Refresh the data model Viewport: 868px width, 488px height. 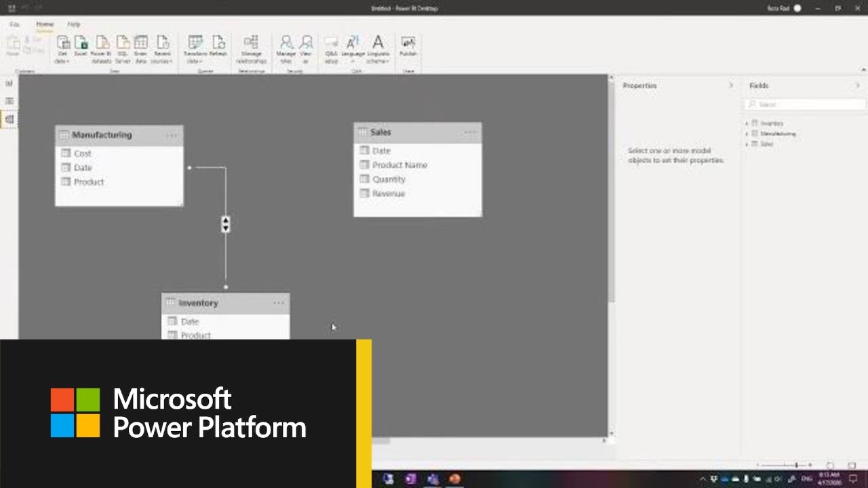(218, 46)
